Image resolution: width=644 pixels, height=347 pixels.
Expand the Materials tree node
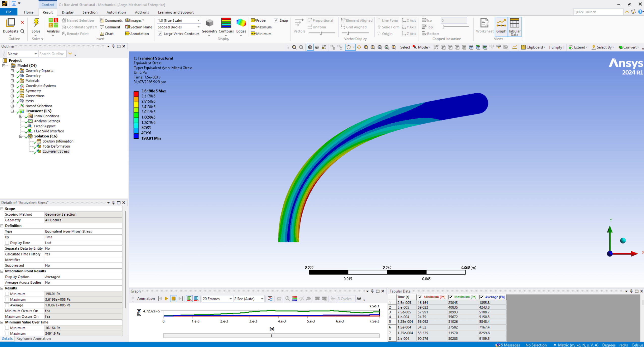click(12, 81)
